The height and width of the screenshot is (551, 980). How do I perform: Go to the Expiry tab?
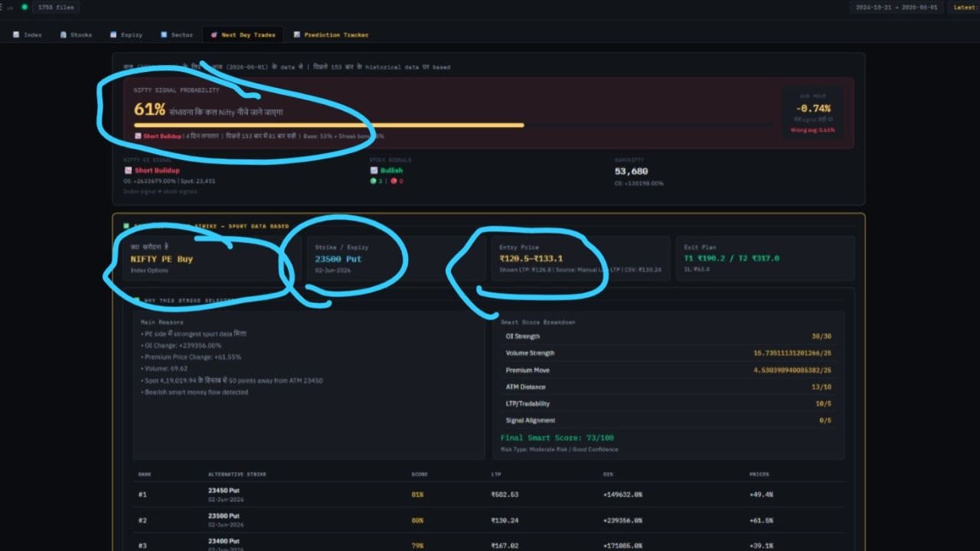(126, 35)
